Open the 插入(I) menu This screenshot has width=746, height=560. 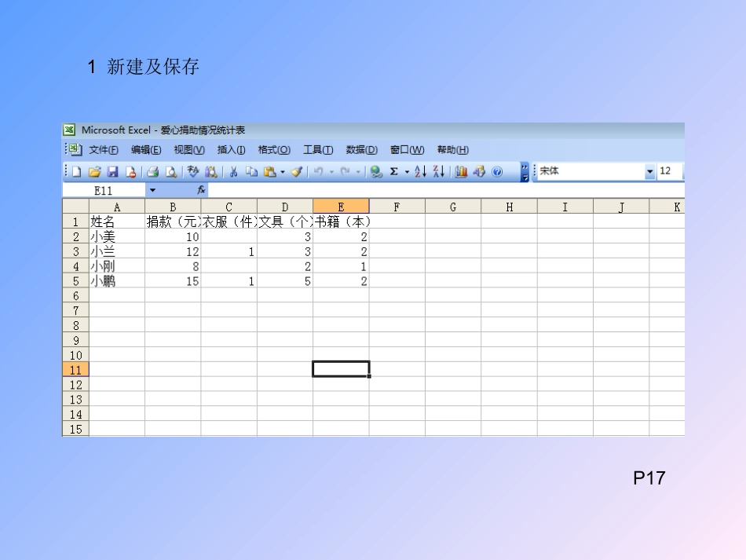(231, 150)
